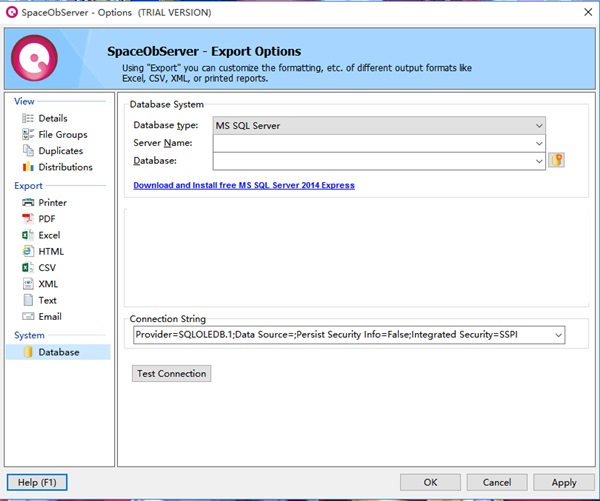Image resolution: width=600 pixels, height=501 pixels.
Task: Click the View section header
Action: tap(24, 101)
